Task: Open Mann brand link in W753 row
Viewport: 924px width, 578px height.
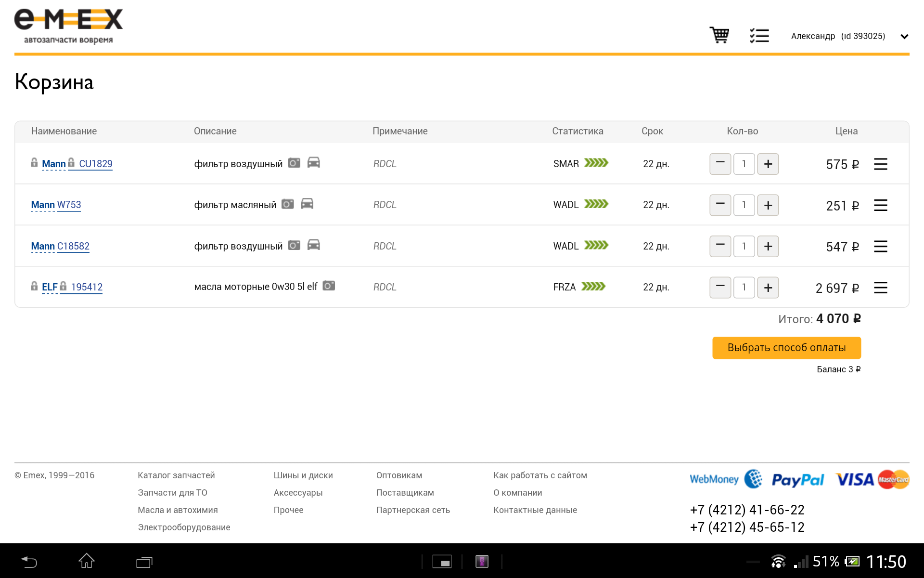Action: tap(43, 205)
